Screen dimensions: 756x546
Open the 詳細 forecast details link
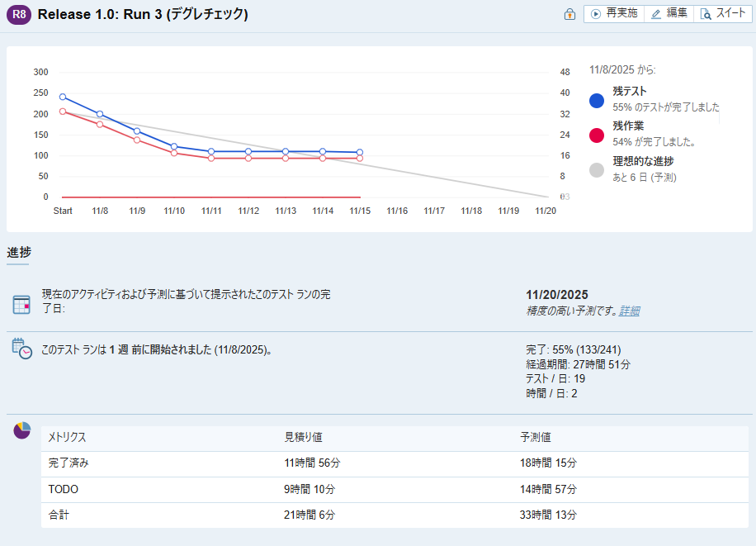[x=630, y=311]
